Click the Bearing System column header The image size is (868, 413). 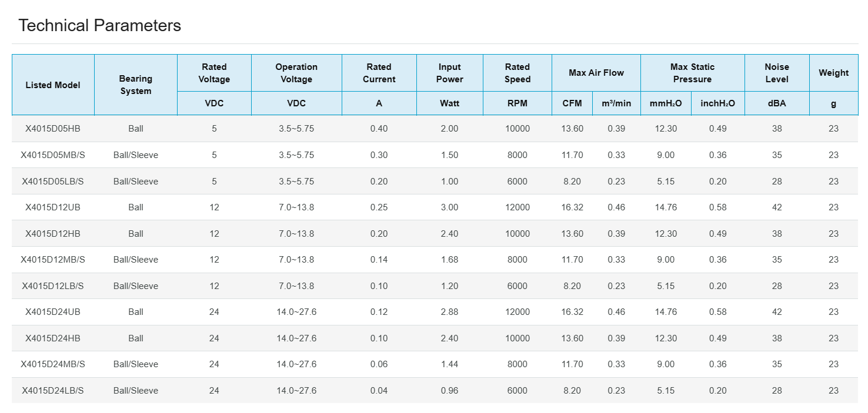click(x=136, y=85)
